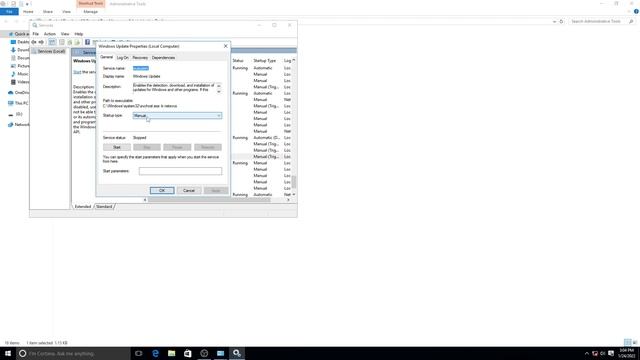The image size is (640, 360).
Task: Expand the Explorer address bar history dropdown
Action: pyautogui.click(x=554, y=21)
